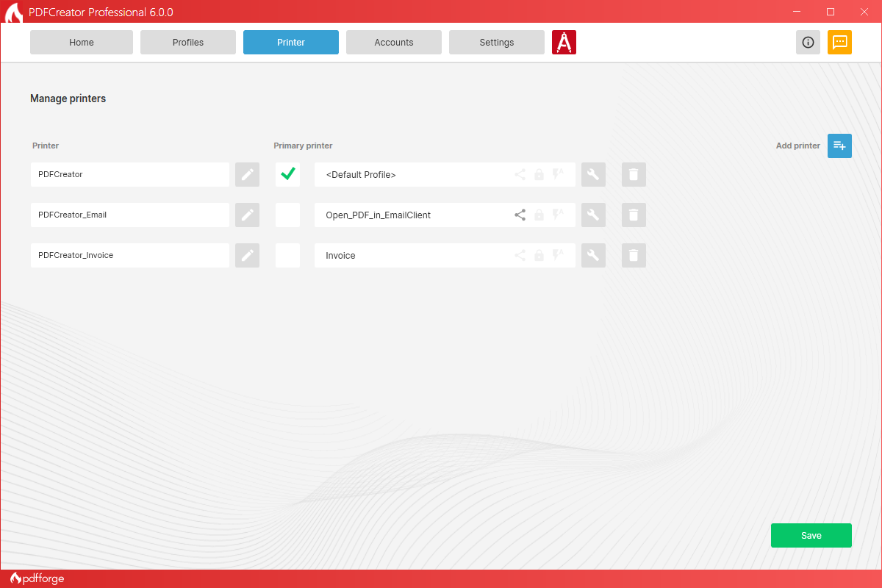Edit Invoice profile with wrench icon
The image size is (882, 588).
click(593, 256)
